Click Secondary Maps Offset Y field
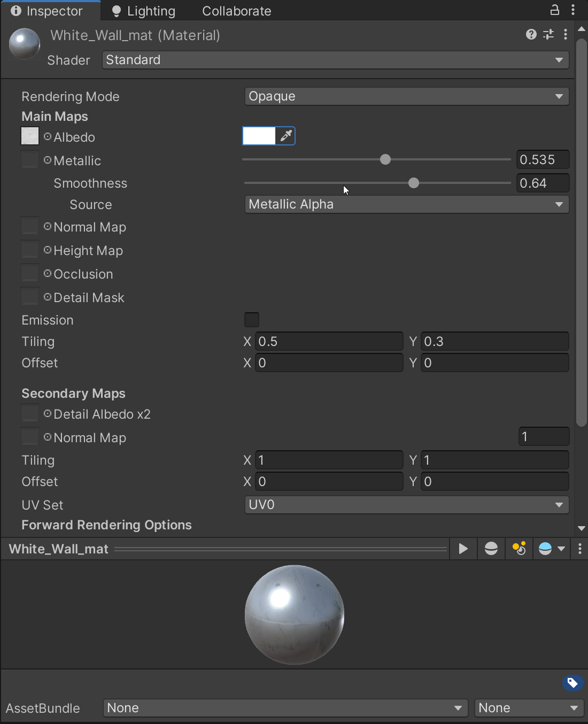The height and width of the screenshot is (724, 588). click(x=494, y=481)
